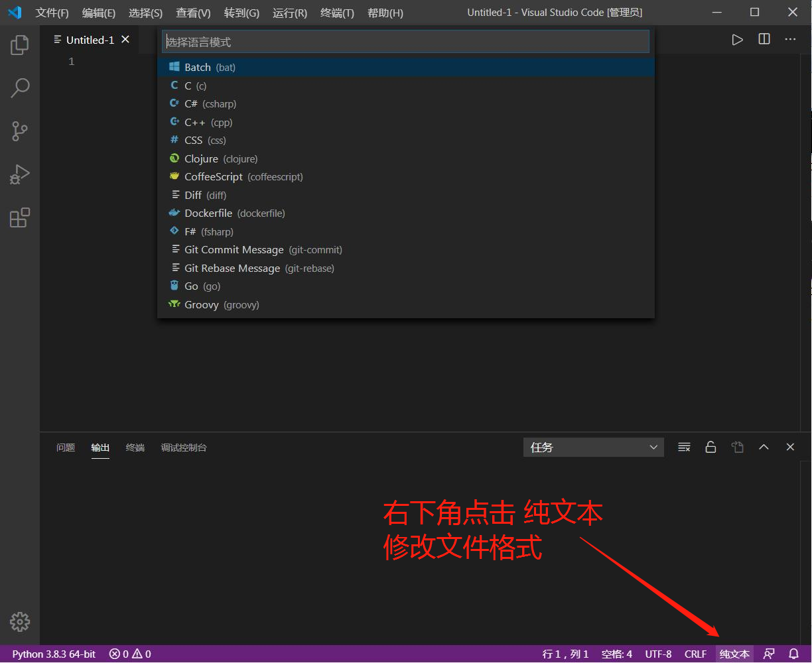Run the file with the play button
The height and width of the screenshot is (663, 812).
[x=737, y=39]
